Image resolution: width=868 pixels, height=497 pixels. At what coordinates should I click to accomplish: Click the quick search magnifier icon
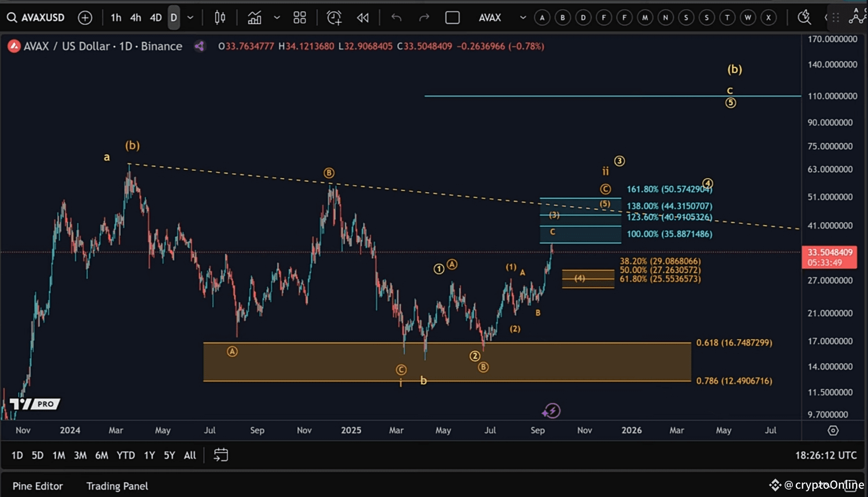click(804, 18)
